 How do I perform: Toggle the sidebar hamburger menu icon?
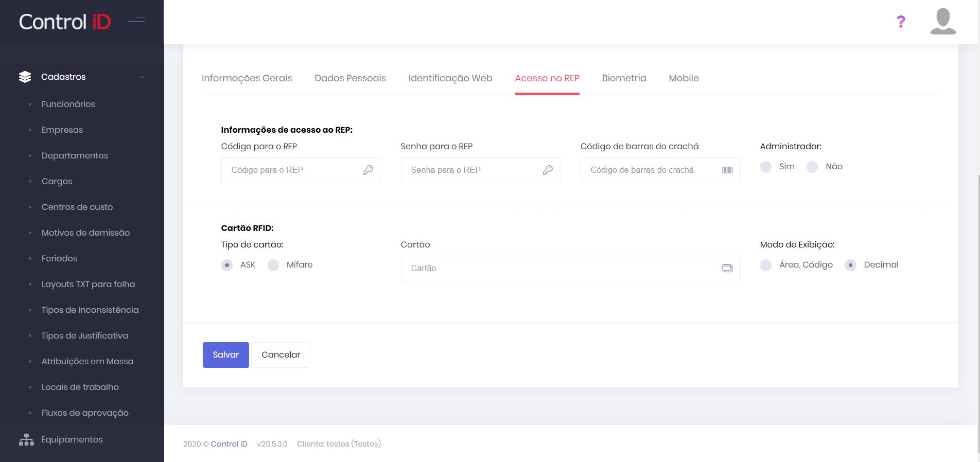tap(136, 22)
